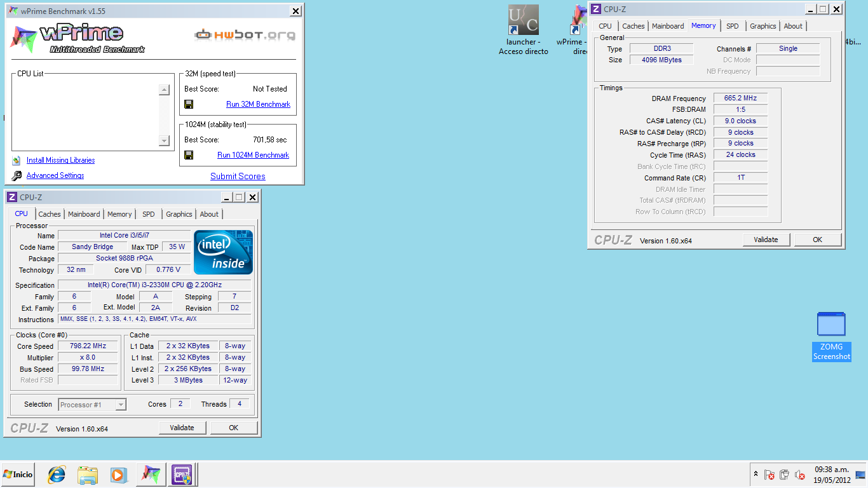Click the show desktop icon at the taskbar end

860,475
